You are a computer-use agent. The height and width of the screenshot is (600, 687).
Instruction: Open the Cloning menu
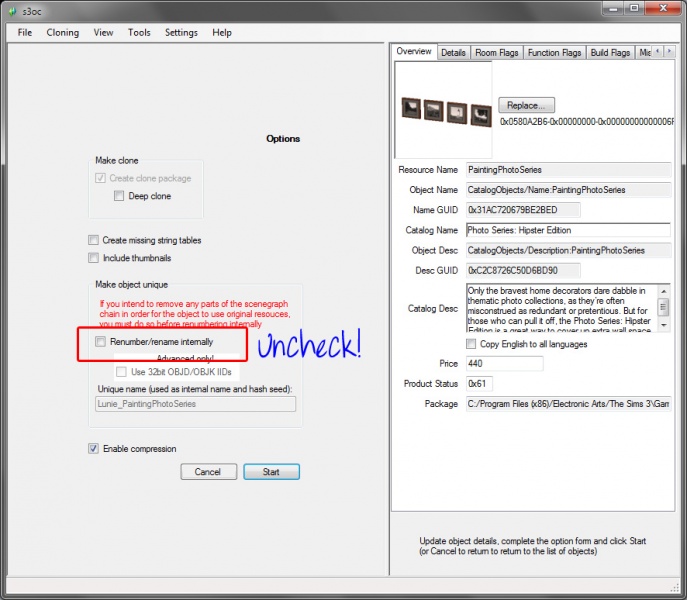pyautogui.click(x=62, y=32)
